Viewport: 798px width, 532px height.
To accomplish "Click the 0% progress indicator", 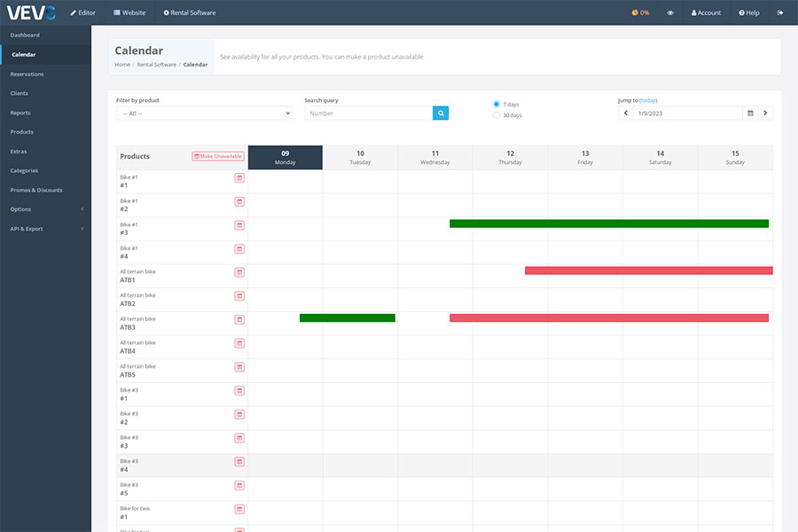I will tap(640, 12).
